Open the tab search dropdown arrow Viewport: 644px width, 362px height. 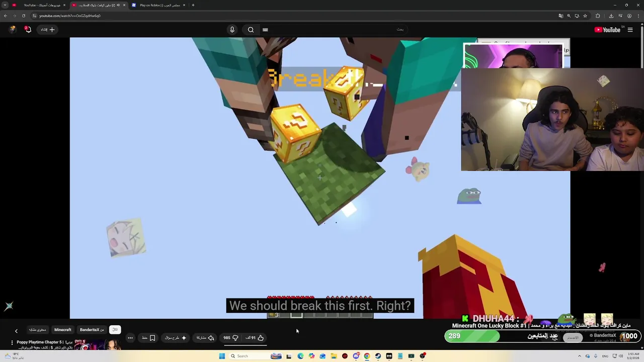tap(5, 5)
